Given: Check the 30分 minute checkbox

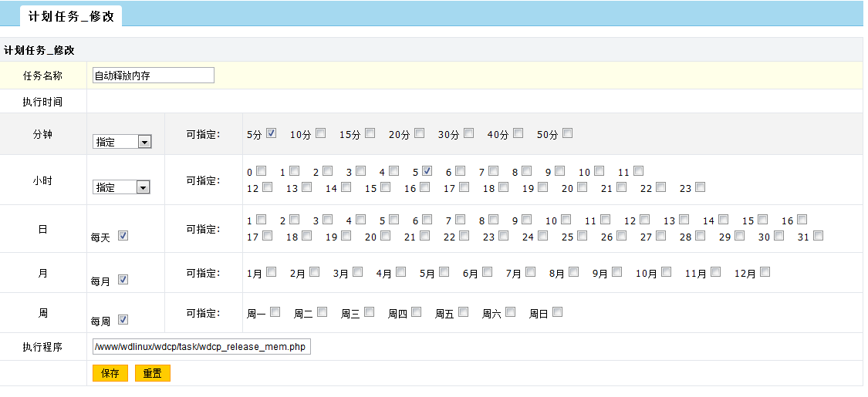Looking at the screenshot, I should click(x=468, y=133).
